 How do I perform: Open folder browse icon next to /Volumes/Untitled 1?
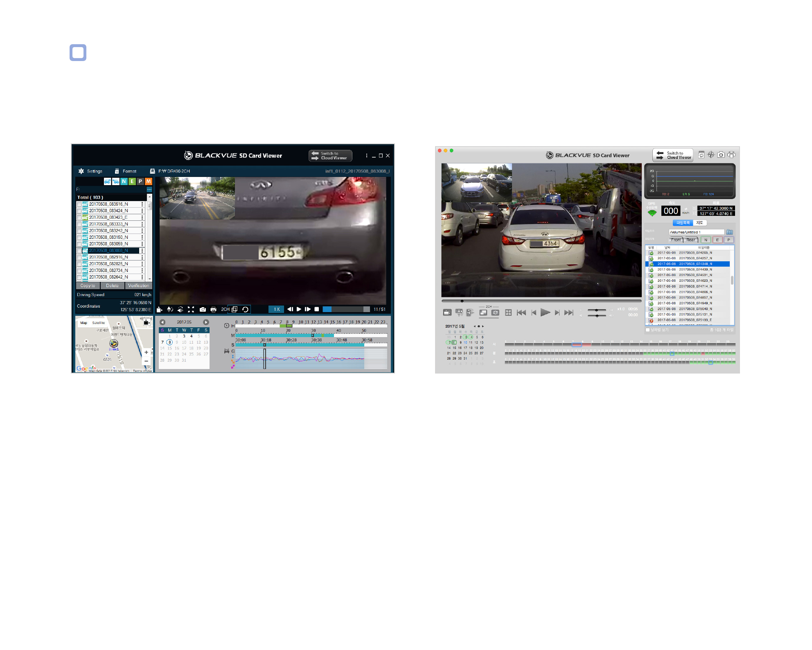click(729, 232)
